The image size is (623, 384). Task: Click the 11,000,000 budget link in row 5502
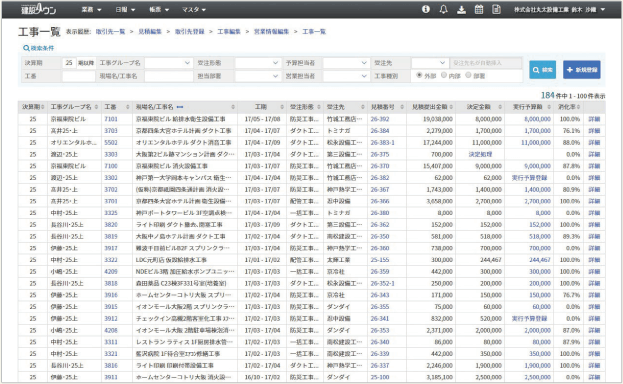tap(536, 142)
